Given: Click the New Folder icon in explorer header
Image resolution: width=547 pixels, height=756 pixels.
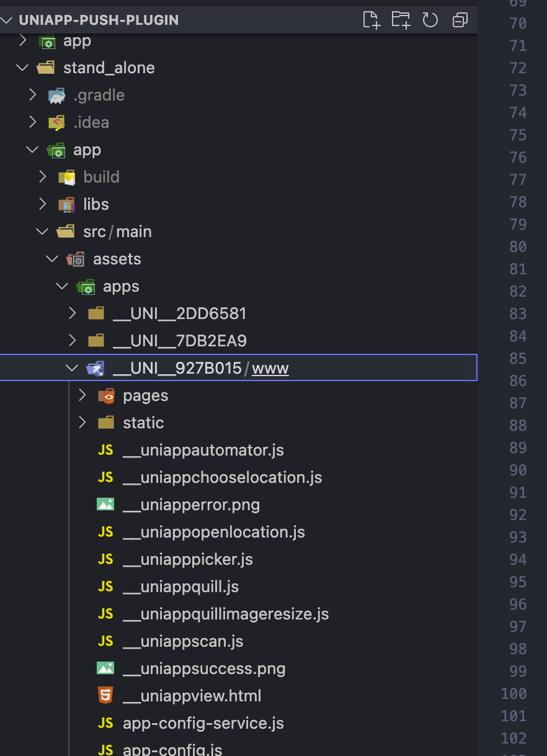Looking at the screenshot, I should pyautogui.click(x=401, y=20).
